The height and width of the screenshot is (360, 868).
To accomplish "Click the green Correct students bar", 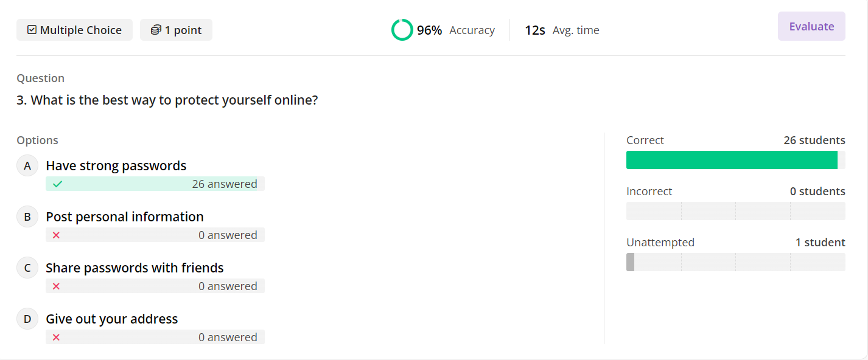I will (732, 160).
